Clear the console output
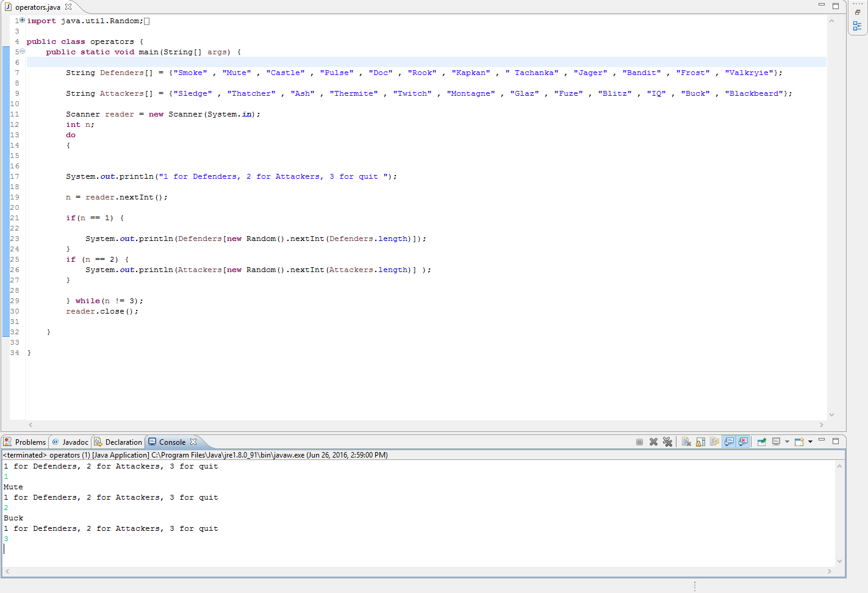The width and height of the screenshot is (868, 593). [686, 442]
